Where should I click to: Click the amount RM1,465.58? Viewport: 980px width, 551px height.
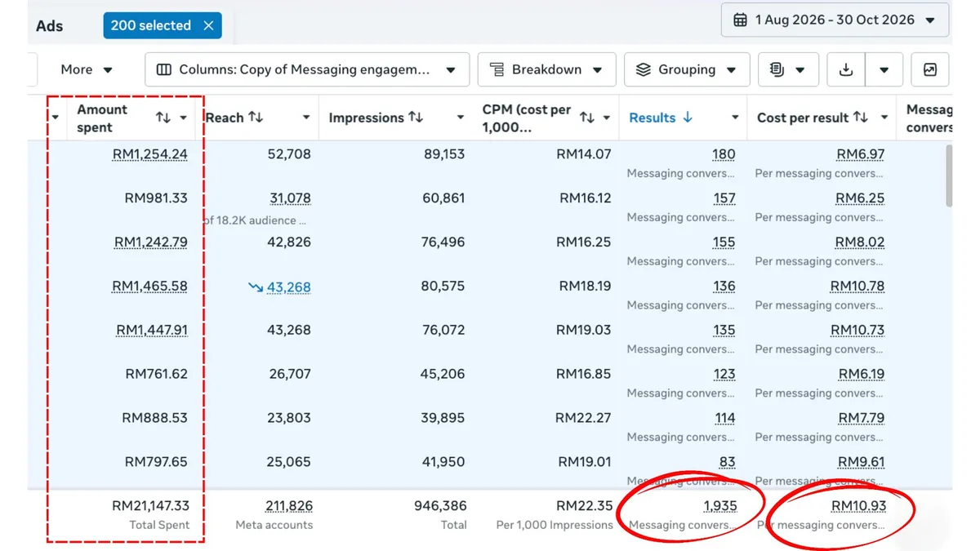click(149, 287)
